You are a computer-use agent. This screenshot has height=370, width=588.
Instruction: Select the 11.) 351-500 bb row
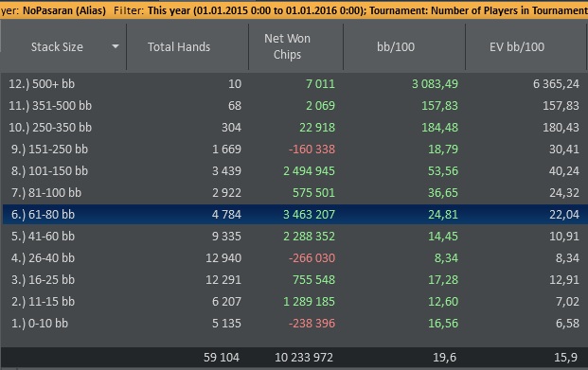(x=295, y=105)
